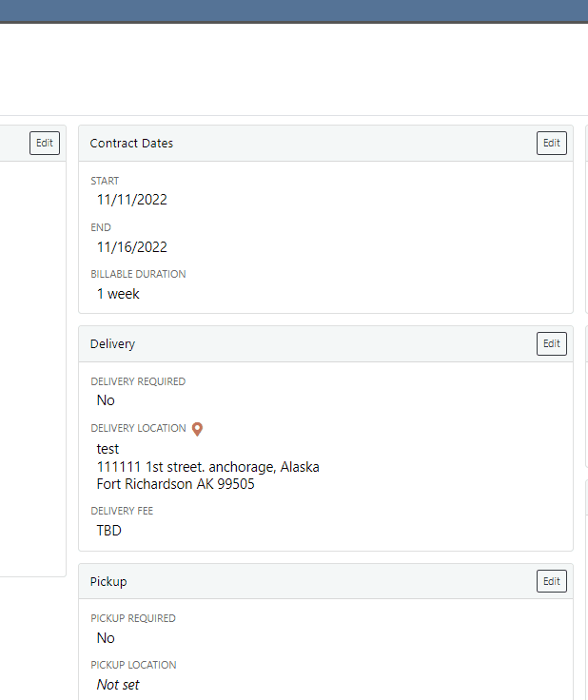Viewport: 588px width, 700px height.
Task: Click the Delivery Required value No
Action: (106, 400)
